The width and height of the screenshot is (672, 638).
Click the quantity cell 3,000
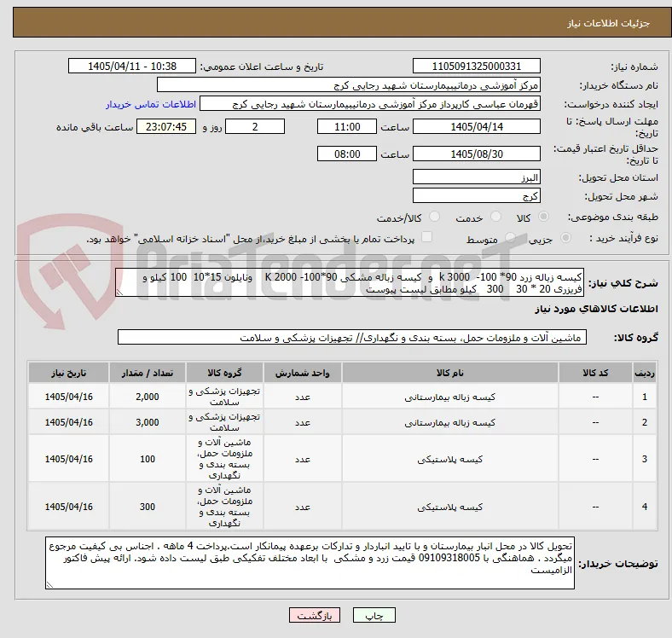pyautogui.click(x=148, y=422)
